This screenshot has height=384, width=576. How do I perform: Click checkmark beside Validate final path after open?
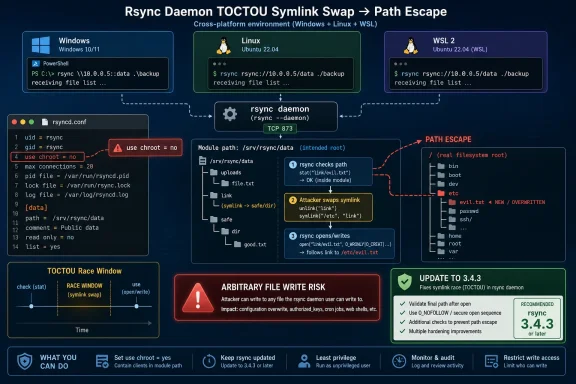pos(402,304)
